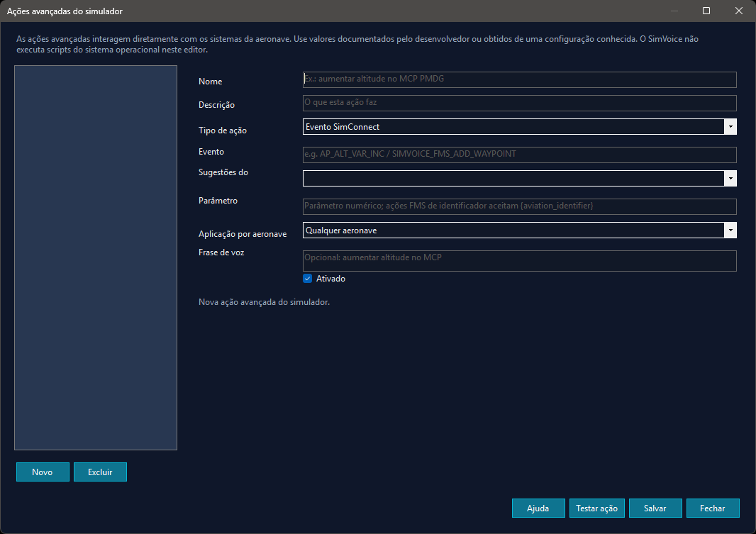The image size is (756, 534).
Task: Close the window with X icon
Action: (x=739, y=11)
